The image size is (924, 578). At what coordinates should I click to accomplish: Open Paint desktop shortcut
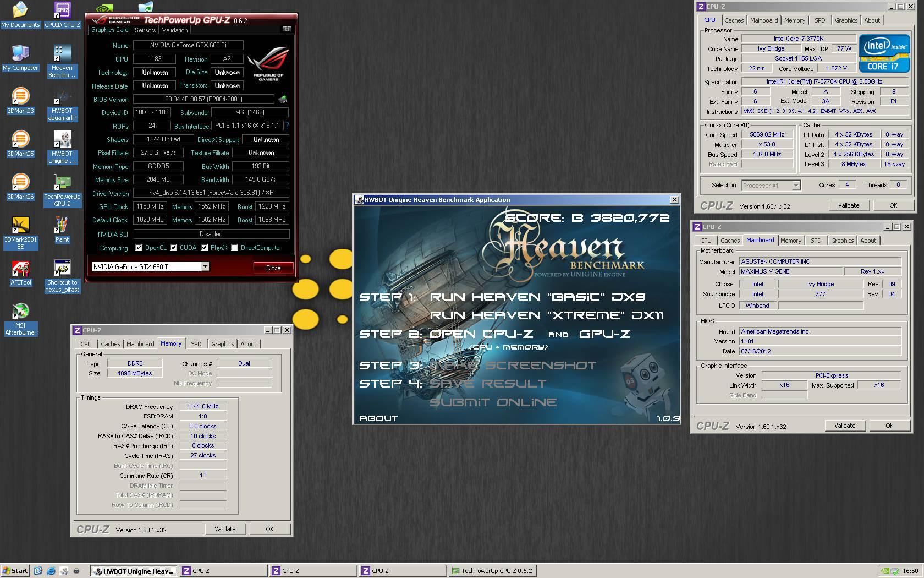coord(62,230)
